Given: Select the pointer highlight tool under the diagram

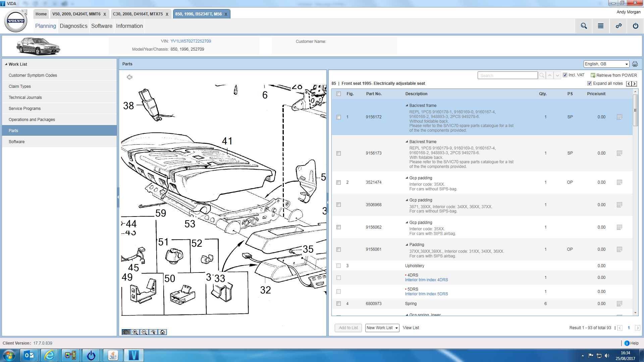Looking at the screenshot, I should (x=153, y=332).
